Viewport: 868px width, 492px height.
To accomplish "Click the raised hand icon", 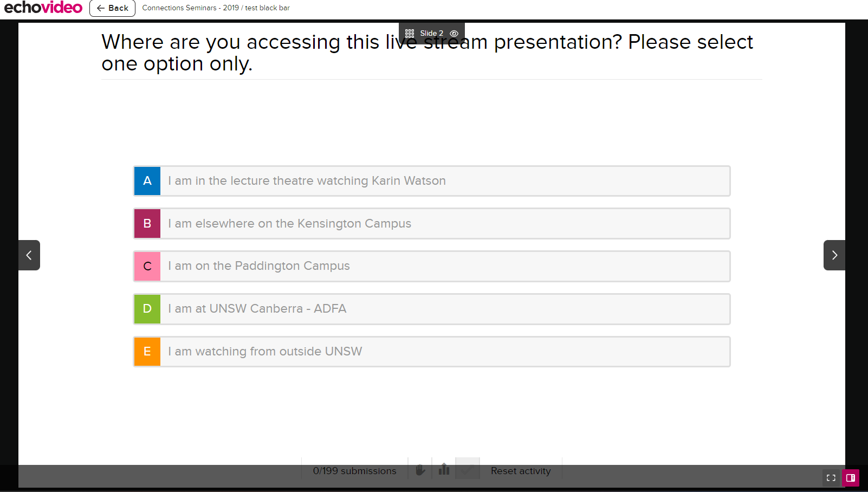I will click(x=420, y=470).
